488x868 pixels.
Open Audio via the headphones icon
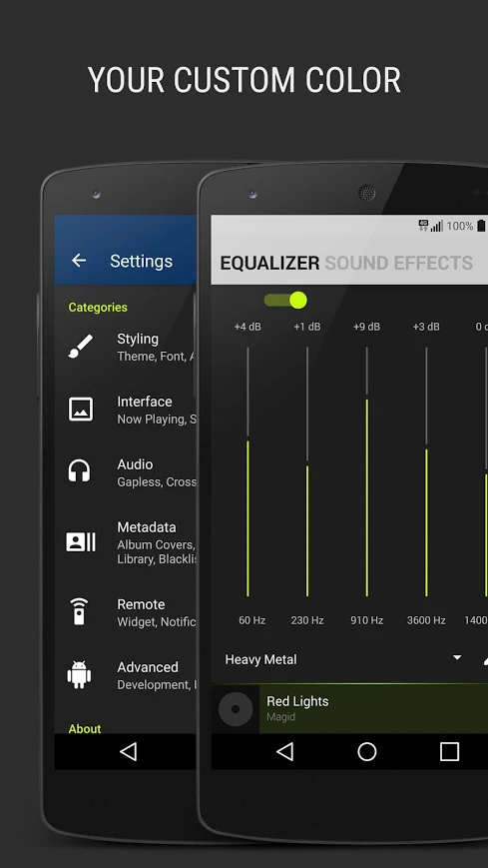click(x=80, y=471)
